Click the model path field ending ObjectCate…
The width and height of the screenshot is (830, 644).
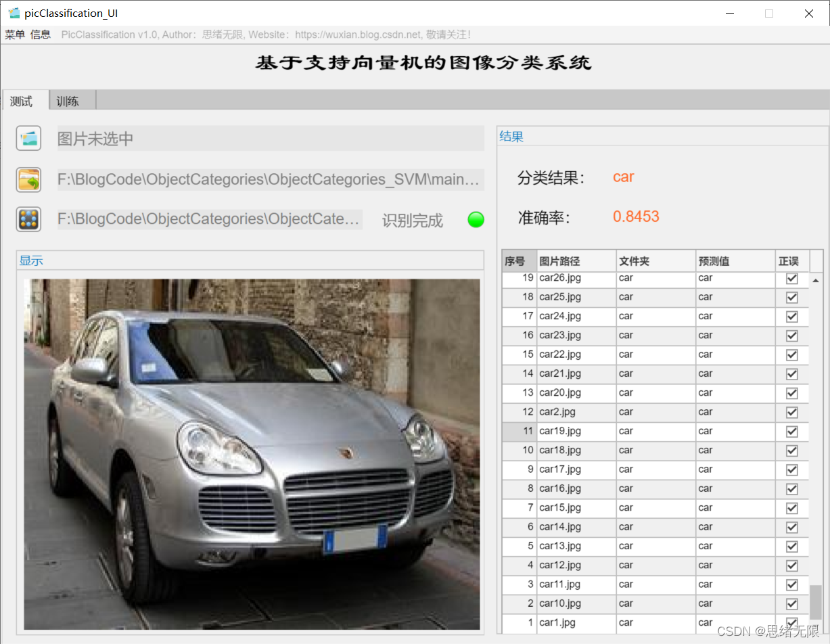(x=210, y=219)
